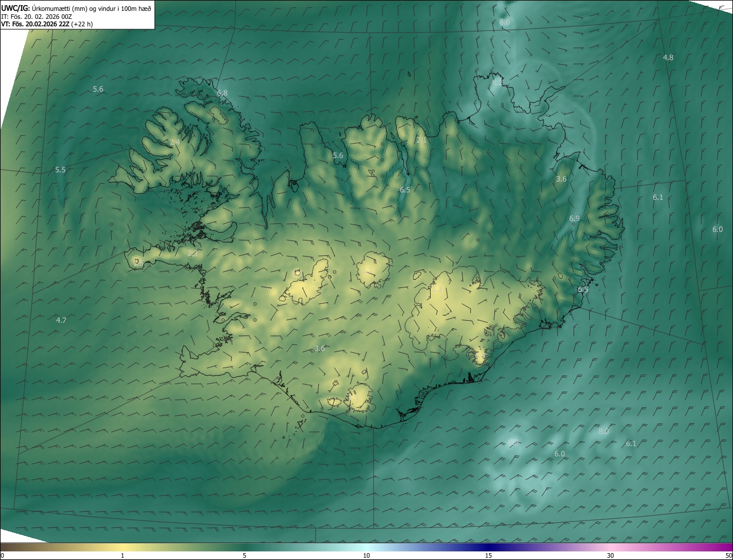The image size is (733, 560).
Task: Click the 4.7 value label southwest of Iceland
Action: tap(61, 320)
